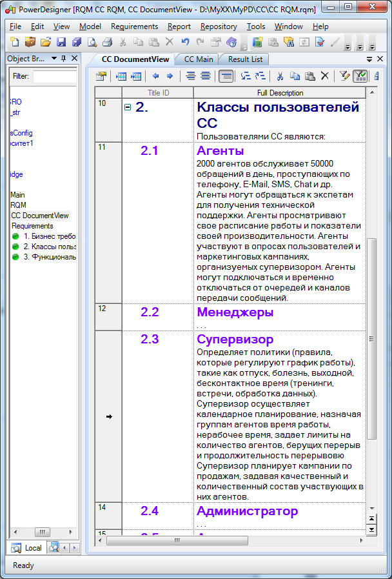Open the Report menu

[x=179, y=26]
